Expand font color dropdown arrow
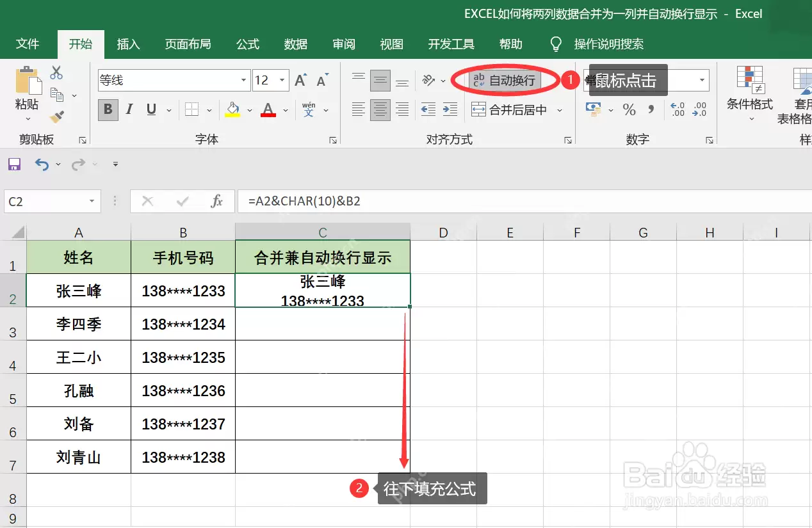 286,110
